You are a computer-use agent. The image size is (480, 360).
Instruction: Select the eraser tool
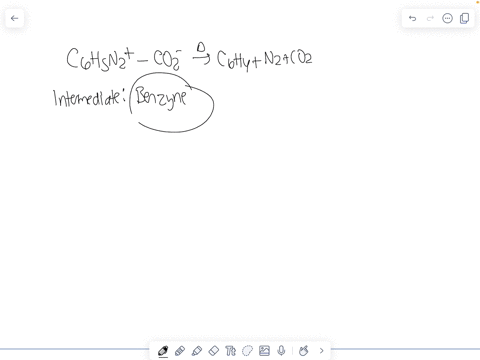[214, 351]
